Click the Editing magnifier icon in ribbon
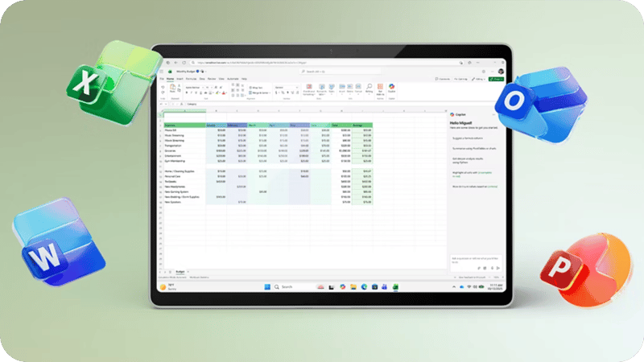The width and height of the screenshot is (644, 362). point(369,88)
